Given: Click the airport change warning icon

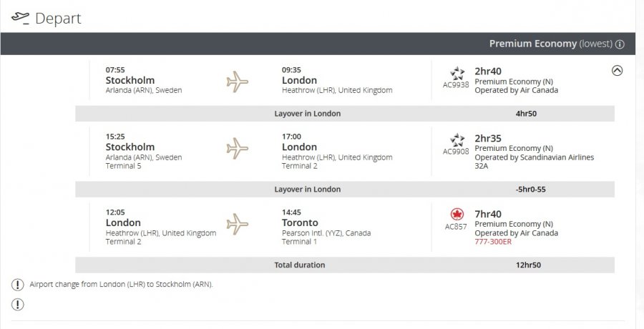Looking at the screenshot, I should 17,284.
